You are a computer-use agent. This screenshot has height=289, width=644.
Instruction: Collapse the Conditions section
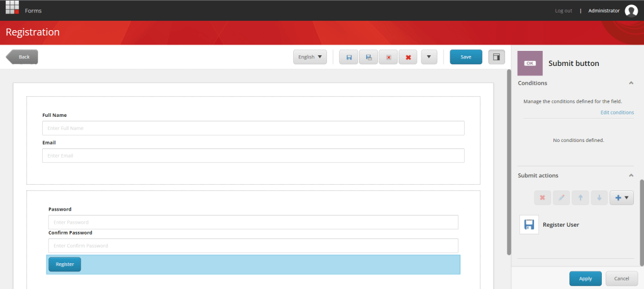point(630,83)
